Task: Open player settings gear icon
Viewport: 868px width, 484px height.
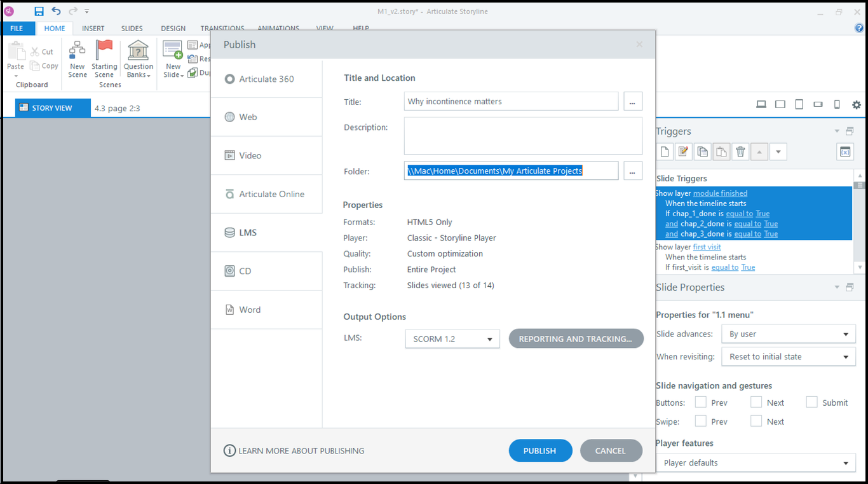Action: [x=856, y=105]
